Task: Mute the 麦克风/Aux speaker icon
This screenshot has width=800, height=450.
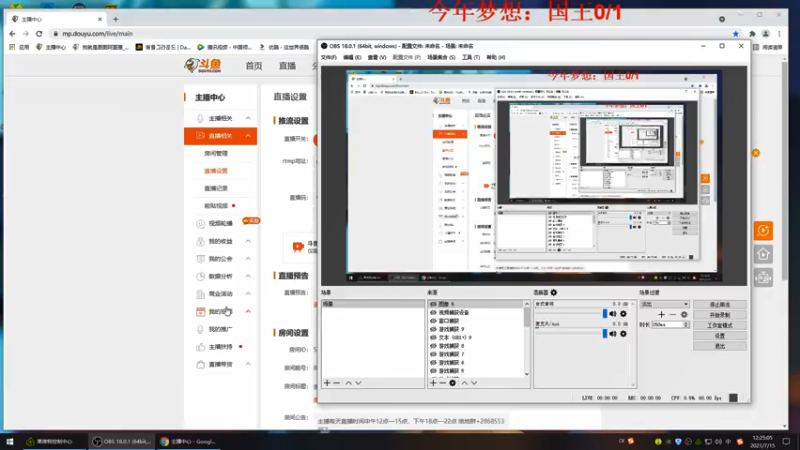Action: pyautogui.click(x=613, y=334)
